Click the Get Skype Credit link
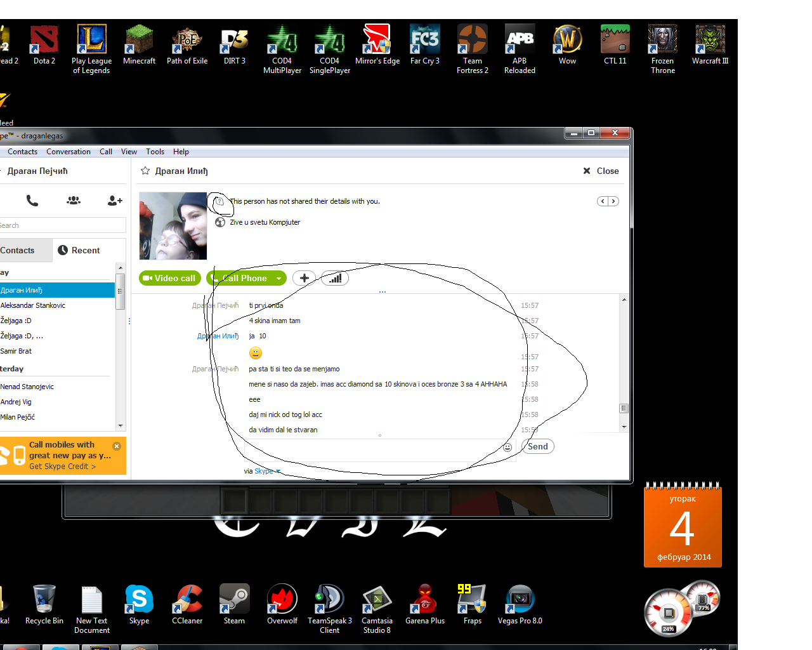Image resolution: width=812 pixels, height=650 pixels. pyautogui.click(x=62, y=467)
